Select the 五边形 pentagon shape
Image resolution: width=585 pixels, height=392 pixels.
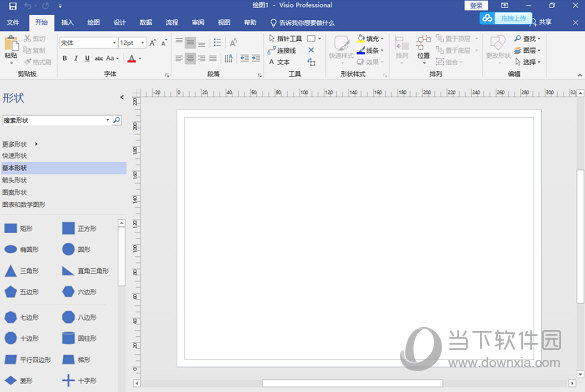click(21, 292)
